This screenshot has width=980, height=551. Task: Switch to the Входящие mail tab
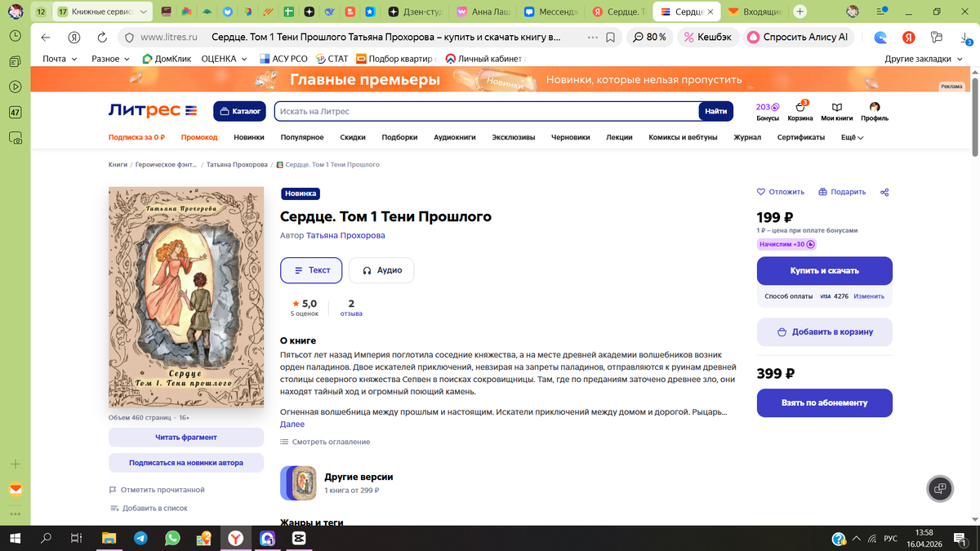[x=755, y=12]
